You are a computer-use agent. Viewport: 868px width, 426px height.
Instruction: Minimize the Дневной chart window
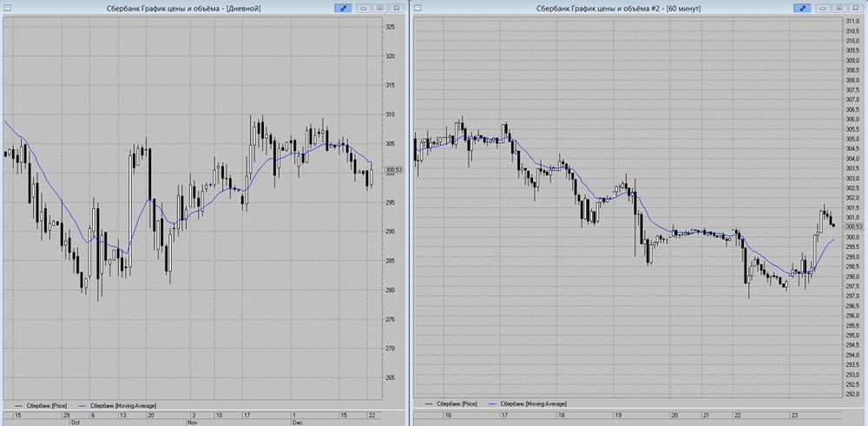coord(365,9)
